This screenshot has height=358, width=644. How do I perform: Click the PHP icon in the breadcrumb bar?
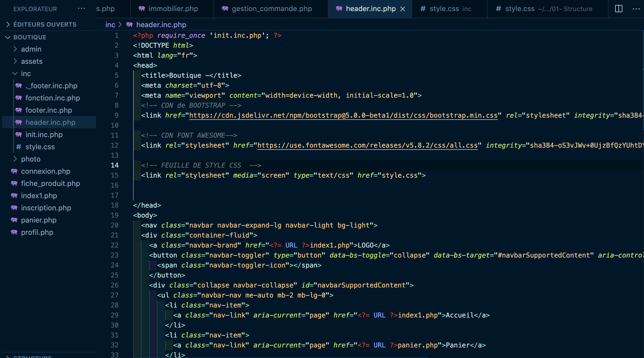pos(129,25)
